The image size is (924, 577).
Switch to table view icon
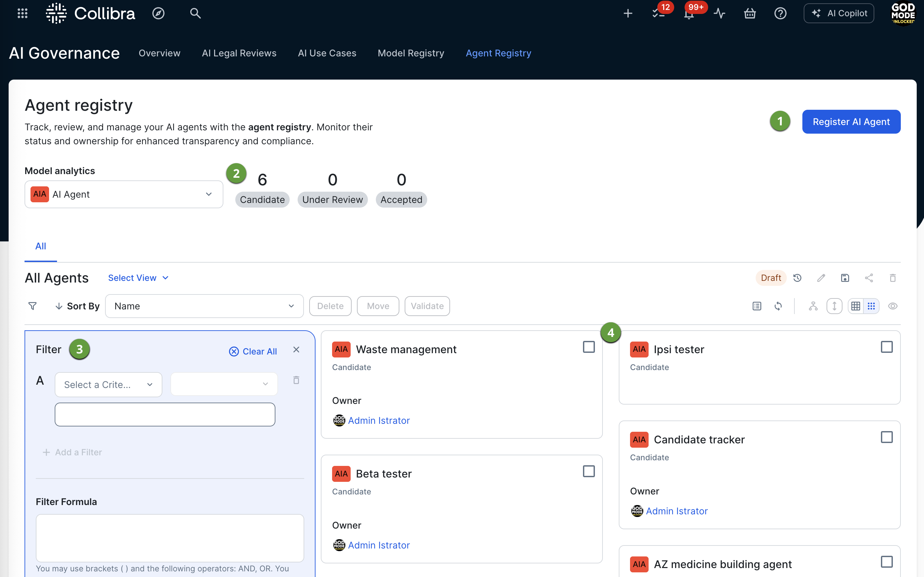click(x=855, y=306)
